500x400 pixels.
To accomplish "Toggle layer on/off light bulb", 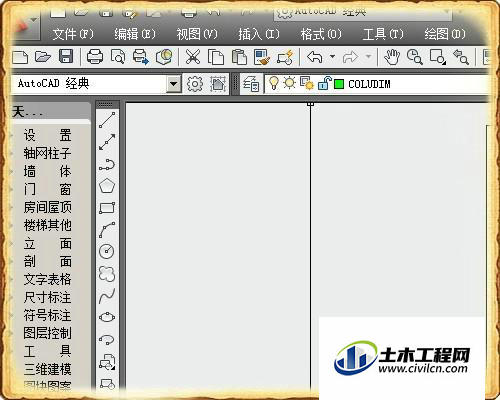I will (x=274, y=83).
